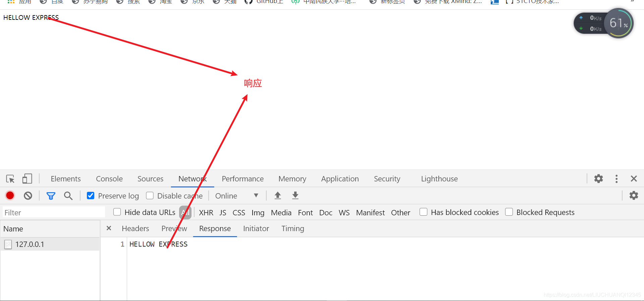Clear the network log
Image resolution: width=644 pixels, height=301 pixels.
[28, 196]
